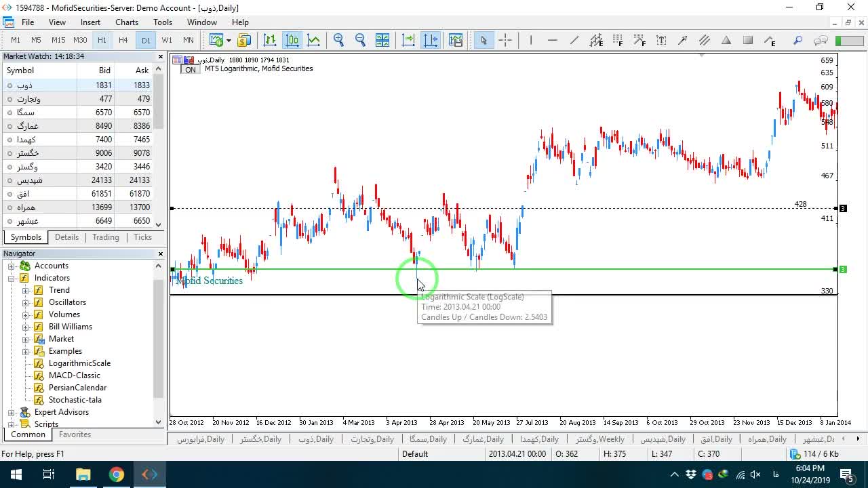Open the Insert menu
Viewport: 868px width, 488px height.
pos(90,22)
